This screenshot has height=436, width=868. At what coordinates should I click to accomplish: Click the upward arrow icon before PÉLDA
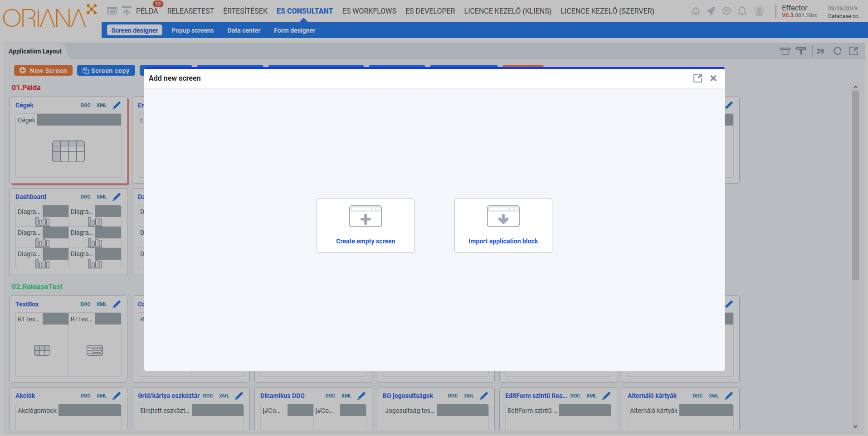[x=127, y=11]
